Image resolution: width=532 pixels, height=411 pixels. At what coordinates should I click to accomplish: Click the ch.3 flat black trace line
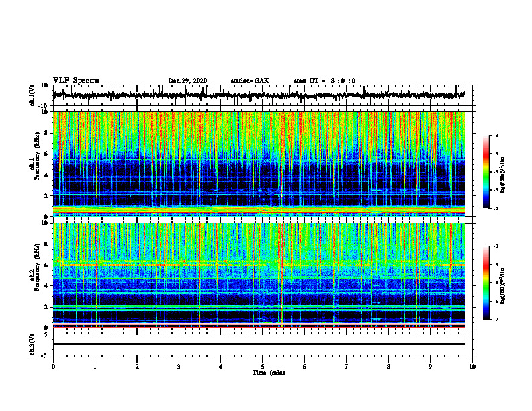(x=259, y=344)
